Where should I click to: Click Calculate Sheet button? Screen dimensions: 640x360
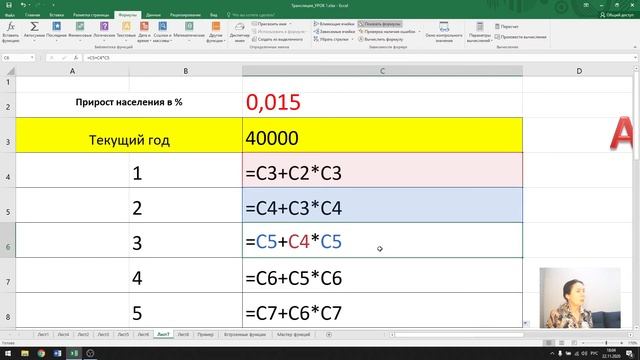(520, 37)
